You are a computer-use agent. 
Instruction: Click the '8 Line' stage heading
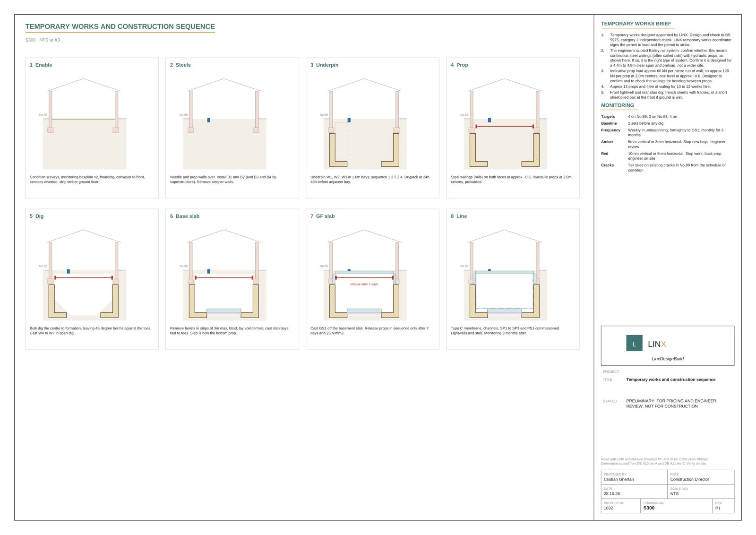click(x=458, y=216)
